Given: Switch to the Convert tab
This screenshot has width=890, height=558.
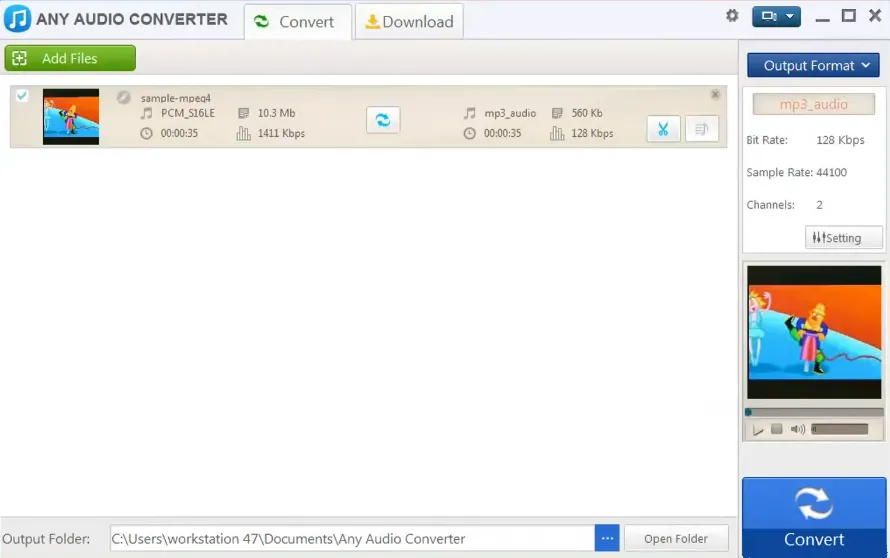Looking at the screenshot, I should [x=298, y=22].
